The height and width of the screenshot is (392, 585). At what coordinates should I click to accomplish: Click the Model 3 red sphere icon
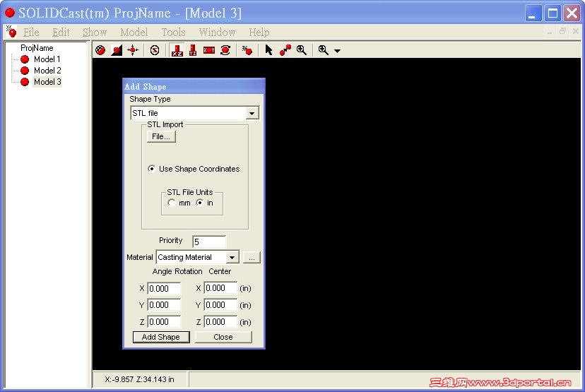point(25,82)
